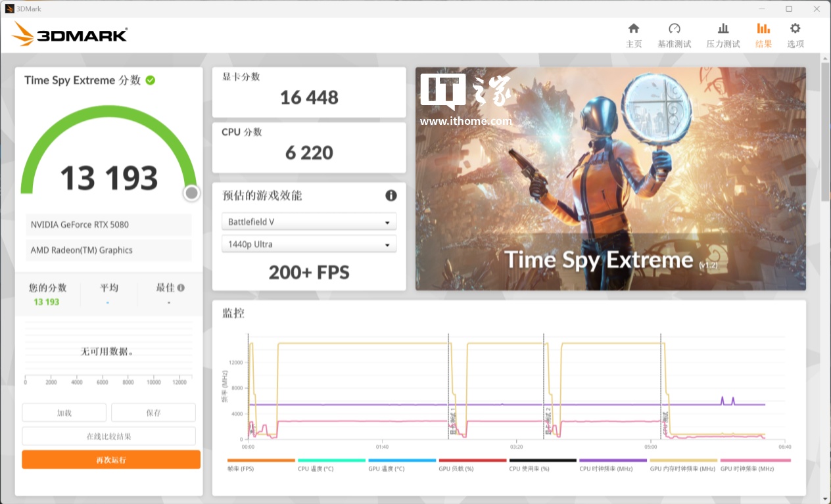This screenshot has width=831, height=504.
Task: Click the 在线比较结果 button
Action: point(108,436)
